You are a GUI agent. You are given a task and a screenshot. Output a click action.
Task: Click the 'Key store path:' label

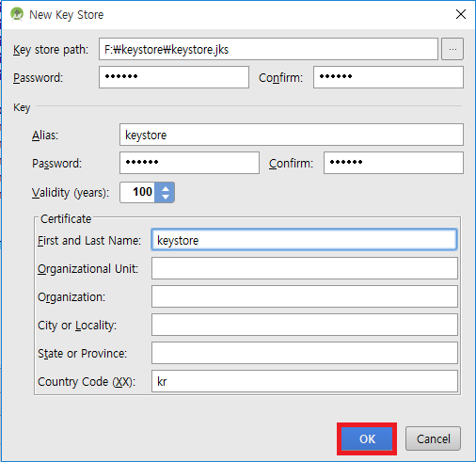point(51,50)
